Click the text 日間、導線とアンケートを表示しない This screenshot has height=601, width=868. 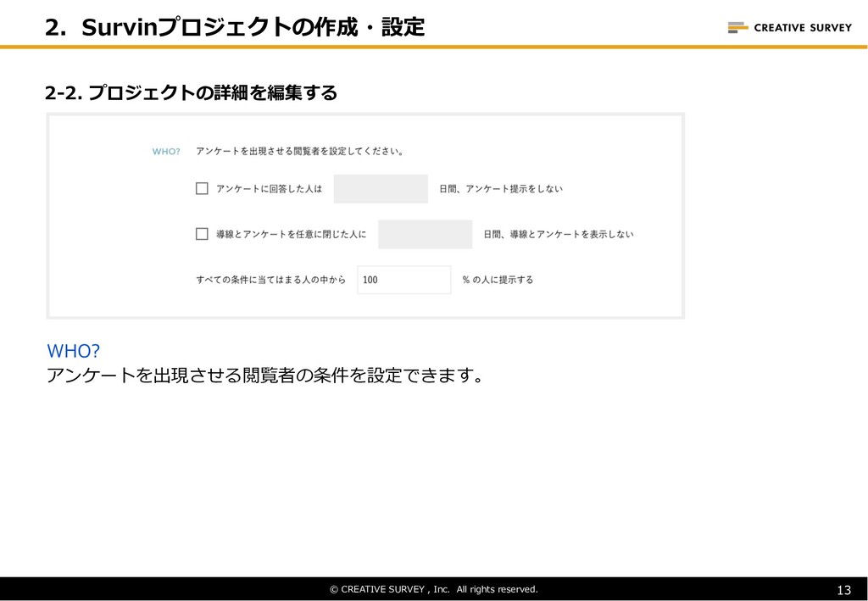559,234
